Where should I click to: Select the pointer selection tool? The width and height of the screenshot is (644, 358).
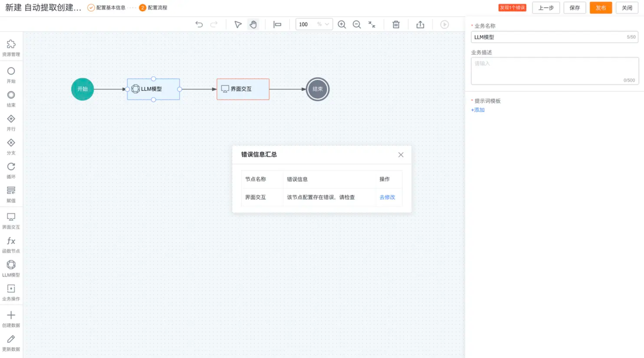(x=238, y=24)
